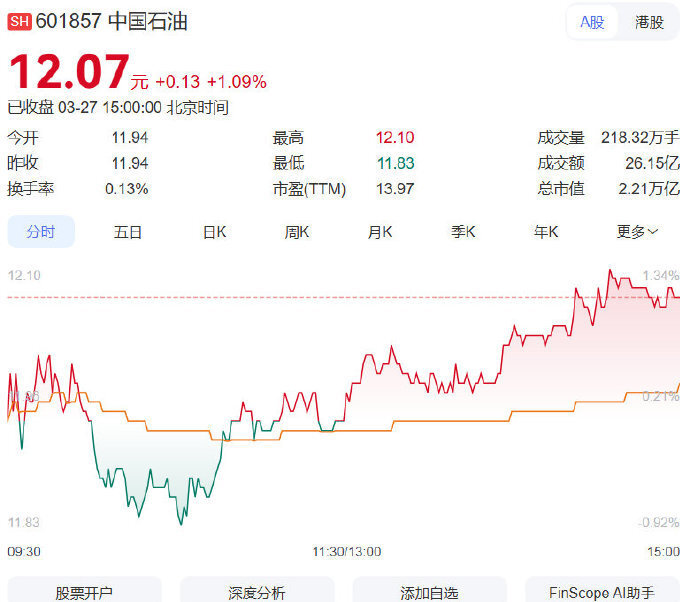Screen dimensions: 690x602
Task: Select the 季K quarterly chart
Action: pos(463,232)
